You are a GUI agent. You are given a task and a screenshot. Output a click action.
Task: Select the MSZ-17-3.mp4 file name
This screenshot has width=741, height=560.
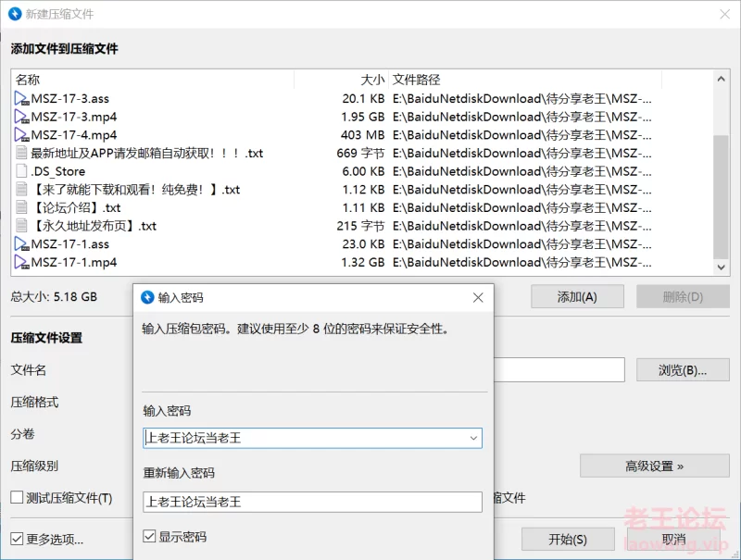(74, 117)
